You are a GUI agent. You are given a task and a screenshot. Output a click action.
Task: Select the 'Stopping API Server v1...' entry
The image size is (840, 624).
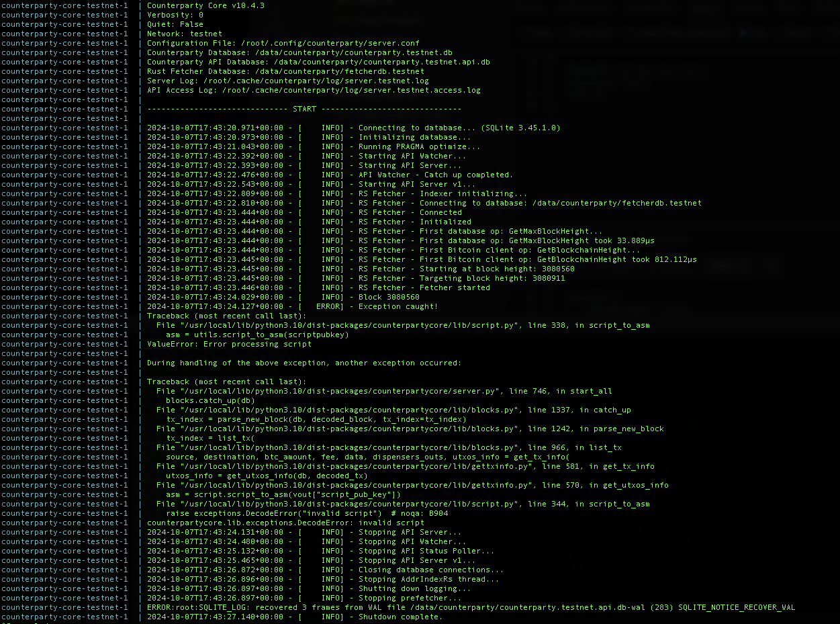click(x=312, y=560)
